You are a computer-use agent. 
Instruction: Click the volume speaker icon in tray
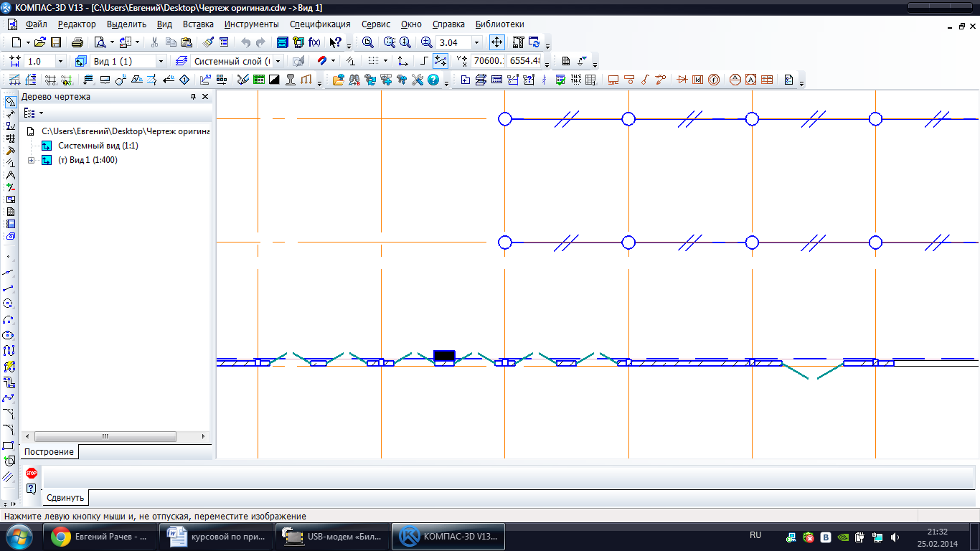pos(894,537)
